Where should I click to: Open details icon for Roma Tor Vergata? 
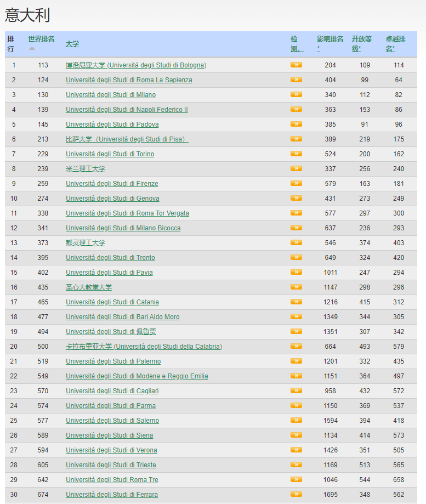[296, 213]
